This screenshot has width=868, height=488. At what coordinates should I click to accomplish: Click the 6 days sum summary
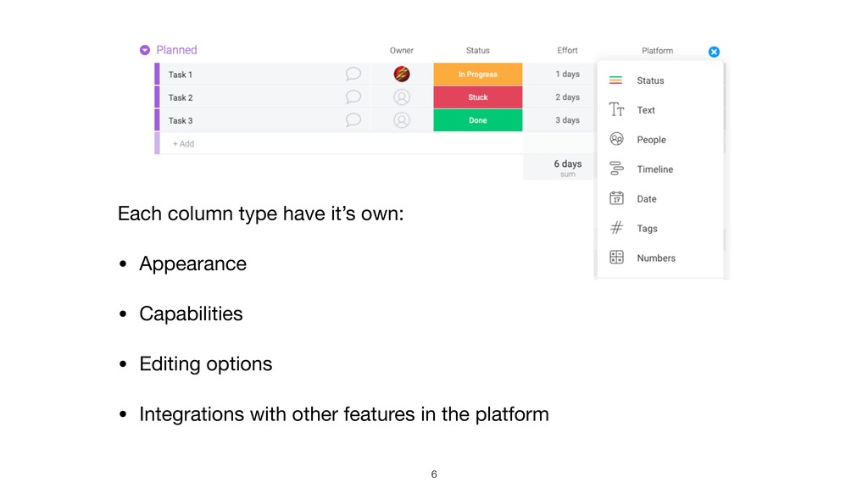[568, 167]
